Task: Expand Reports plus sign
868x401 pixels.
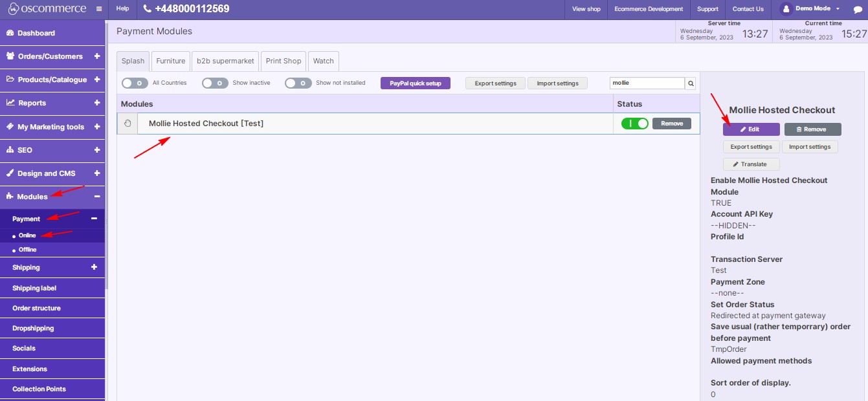Action: point(97,103)
